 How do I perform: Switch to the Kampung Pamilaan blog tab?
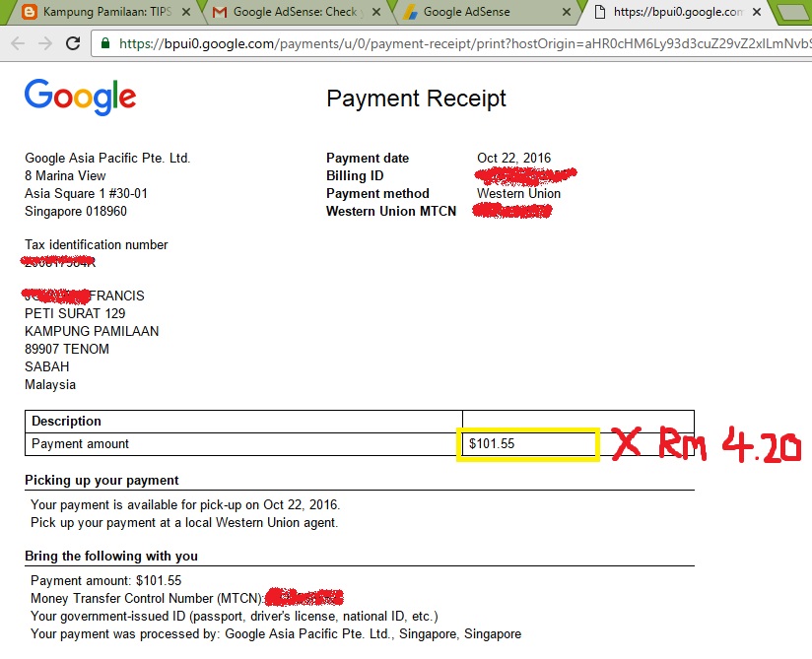pos(106,12)
